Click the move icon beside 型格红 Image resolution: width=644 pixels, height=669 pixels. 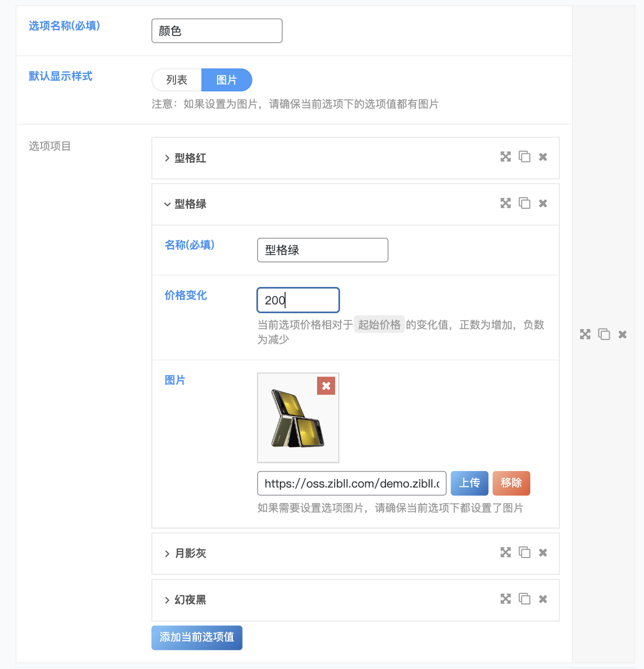(x=505, y=157)
